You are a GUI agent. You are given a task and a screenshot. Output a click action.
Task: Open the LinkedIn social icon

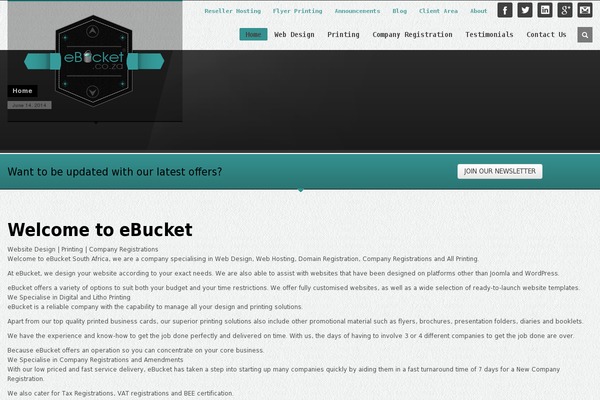pyautogui.click(x=545, y=10)
